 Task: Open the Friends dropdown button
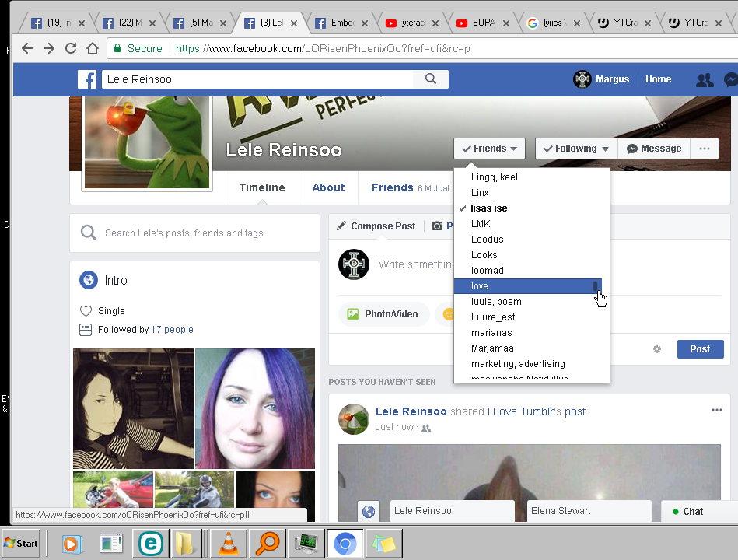(x=489, y=149)
